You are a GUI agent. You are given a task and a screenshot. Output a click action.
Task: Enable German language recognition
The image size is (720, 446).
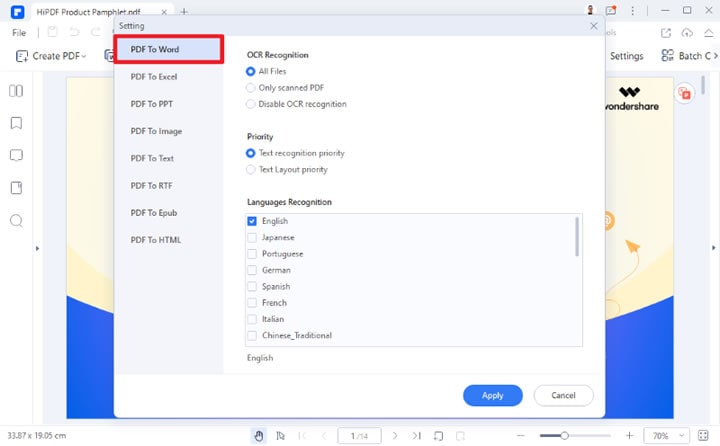[252, 270]
